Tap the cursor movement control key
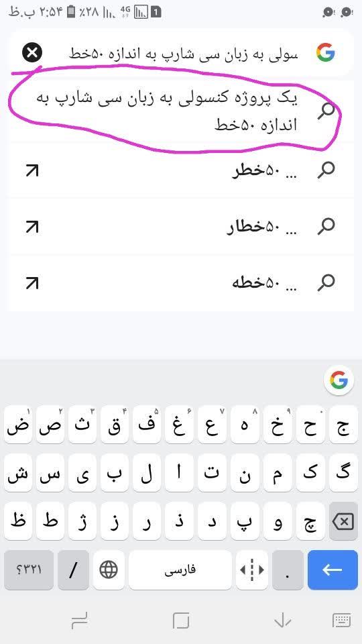This screenshot has width=362, height=644. [252, 570]
